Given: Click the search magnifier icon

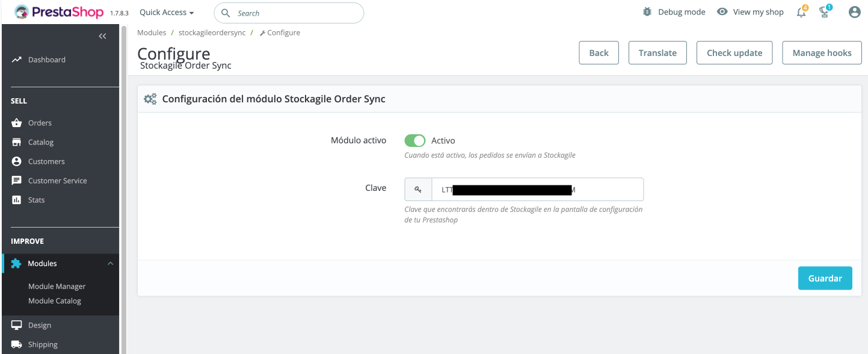Looking at the screenshot, I should click(226, 13).
